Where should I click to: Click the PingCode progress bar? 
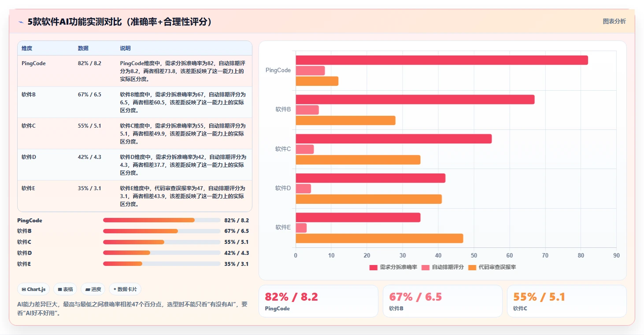tap(162, 220)
